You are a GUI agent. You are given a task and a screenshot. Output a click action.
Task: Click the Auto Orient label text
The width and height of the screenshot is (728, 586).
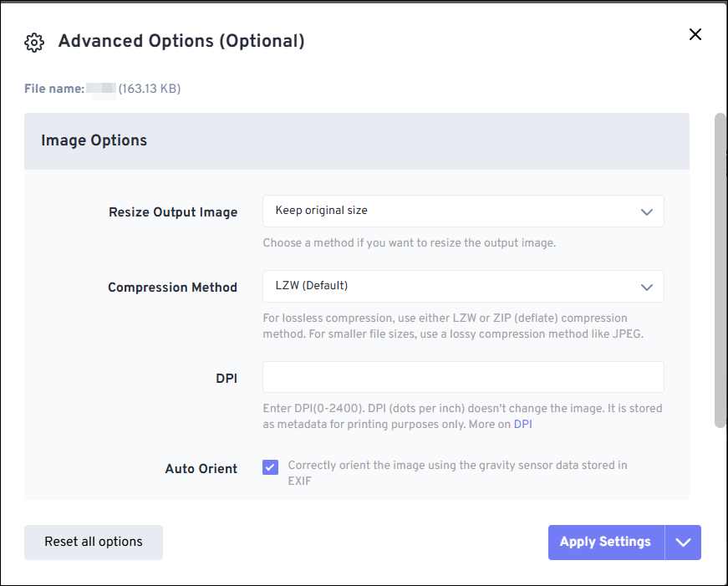pyautogui.click(x=201, y=468)
